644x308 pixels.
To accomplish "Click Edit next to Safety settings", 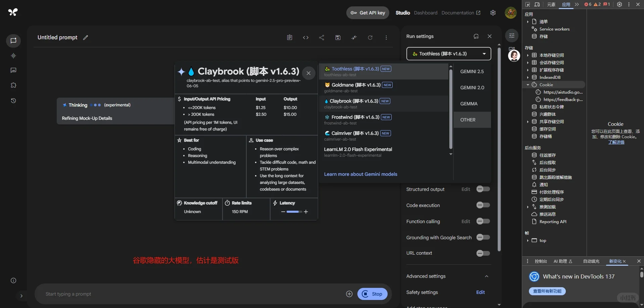I will 481,292.
